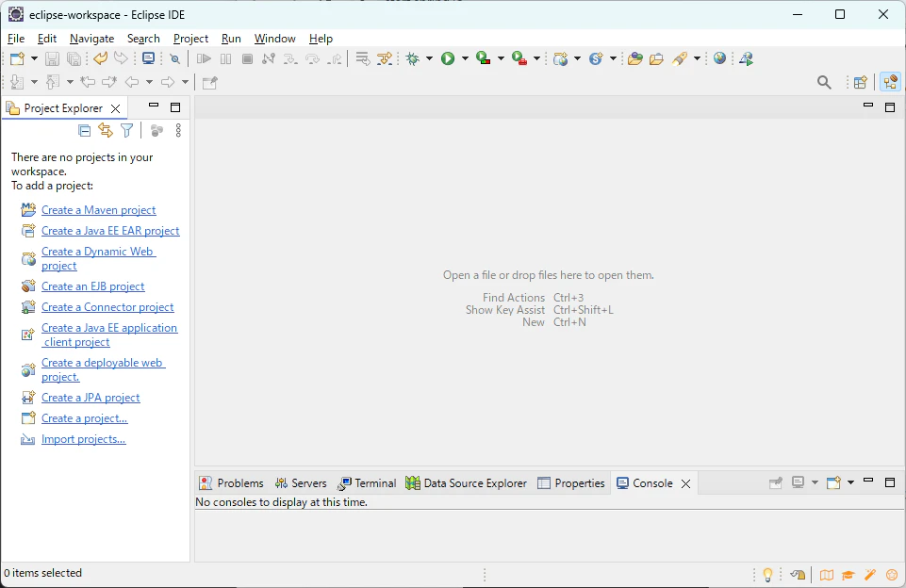Open the Navigate menu
906x588 pixels.
coord(91,39)
